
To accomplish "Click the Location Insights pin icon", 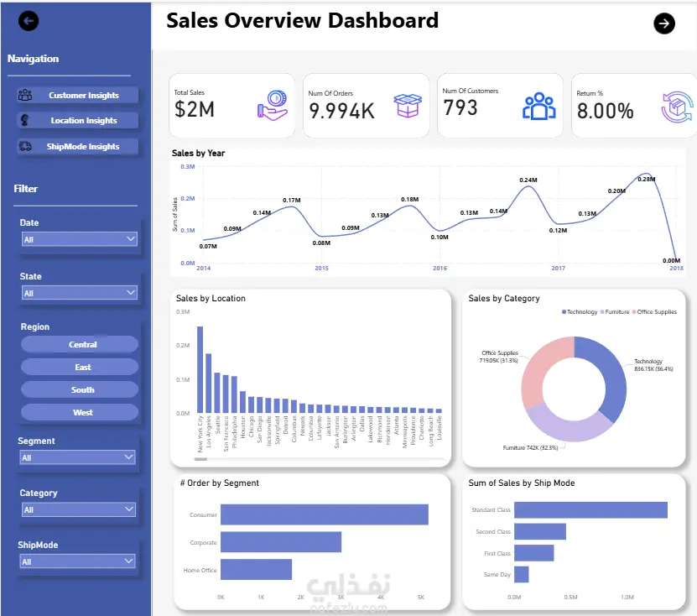I will coord(25,120).
